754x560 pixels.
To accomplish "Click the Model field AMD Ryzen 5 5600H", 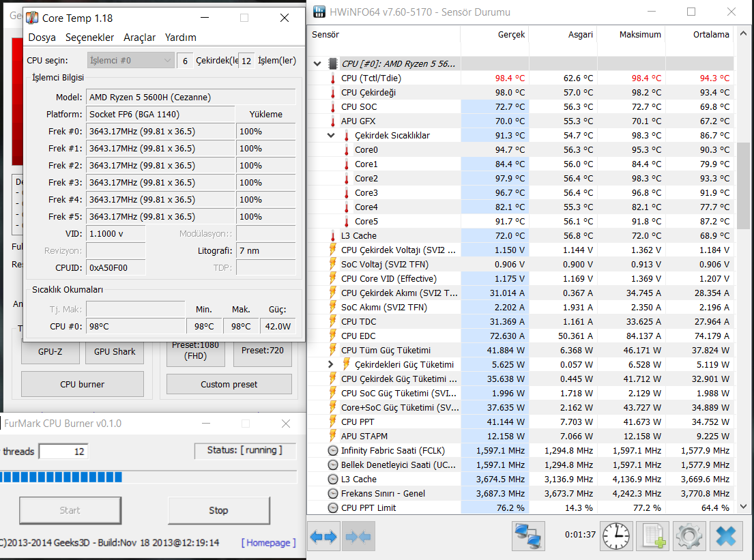I will point(191,97).
